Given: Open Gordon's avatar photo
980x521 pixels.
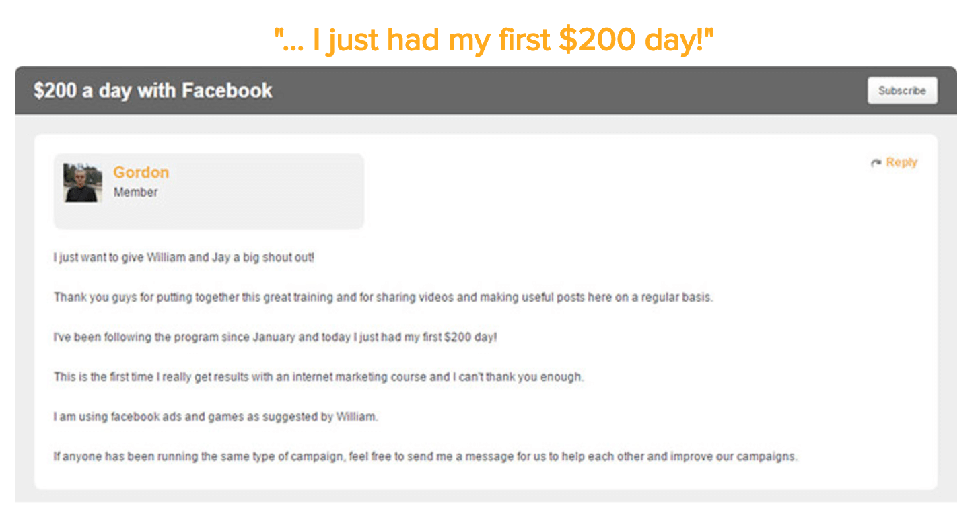Looking at the screenshot, I should click(83, 182).
